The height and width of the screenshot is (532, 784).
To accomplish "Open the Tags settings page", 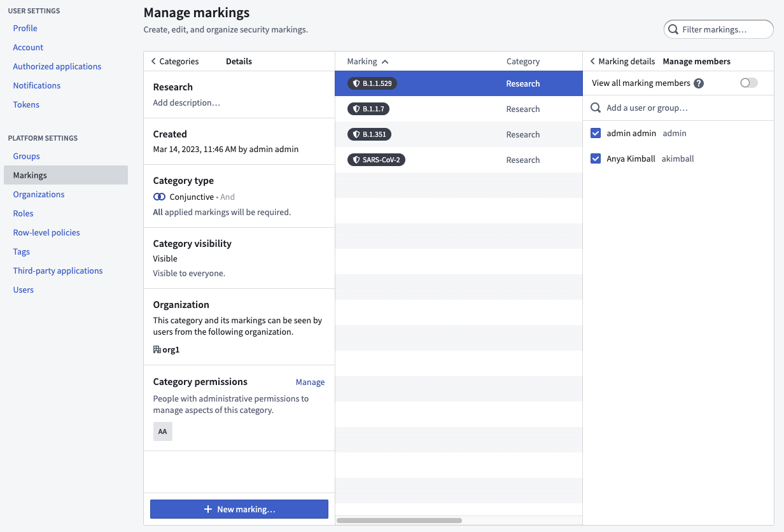I will click(x=22, y=251).
